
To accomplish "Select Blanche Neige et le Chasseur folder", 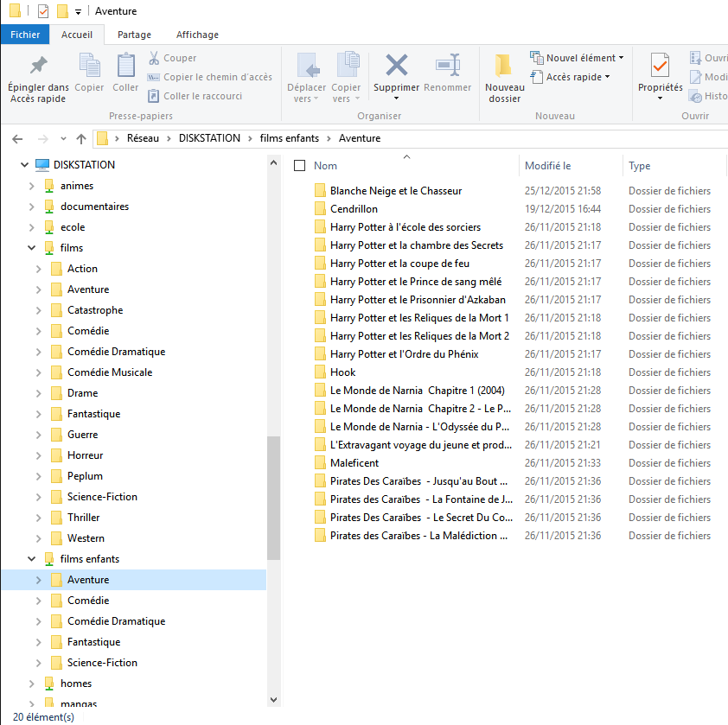I will (396, 191).
